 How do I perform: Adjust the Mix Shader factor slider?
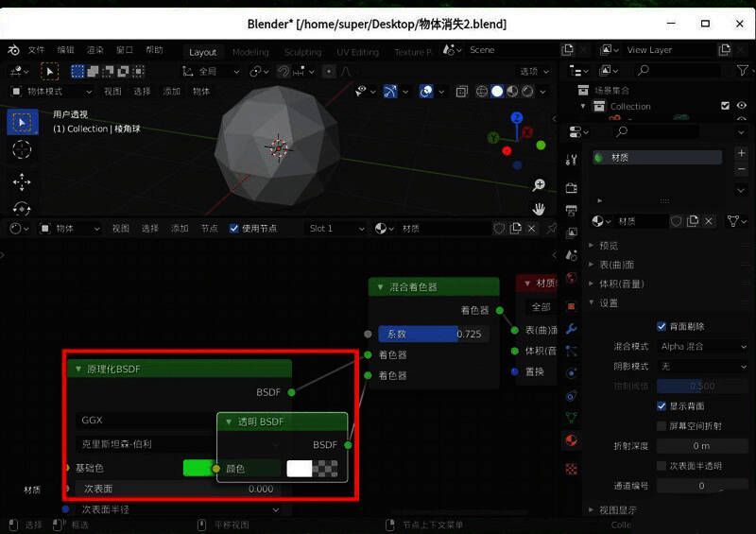434,334
